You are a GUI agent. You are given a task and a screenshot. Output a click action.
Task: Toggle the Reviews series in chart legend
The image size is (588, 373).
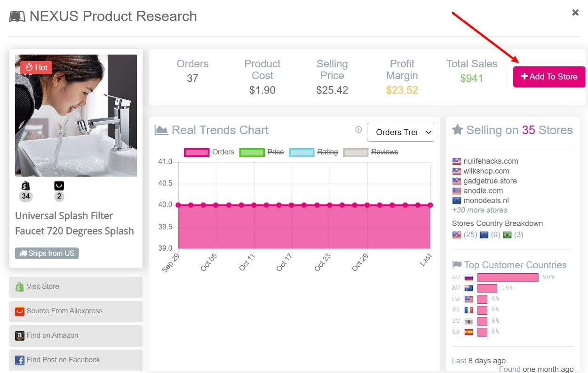coord(371,152)
